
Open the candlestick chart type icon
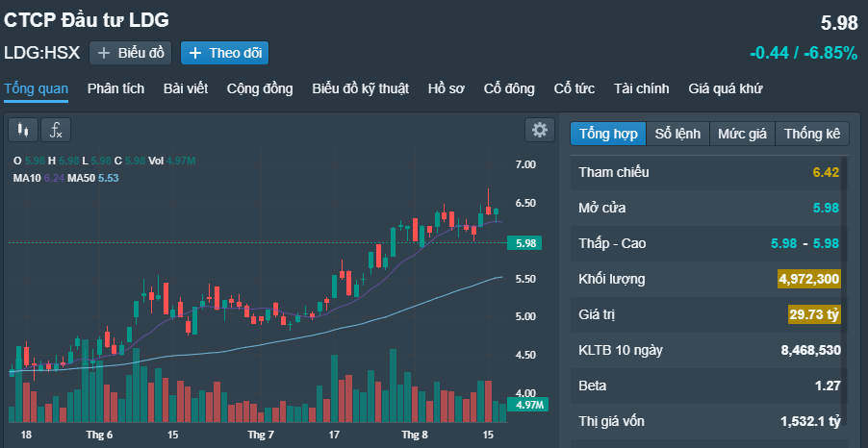23,131
